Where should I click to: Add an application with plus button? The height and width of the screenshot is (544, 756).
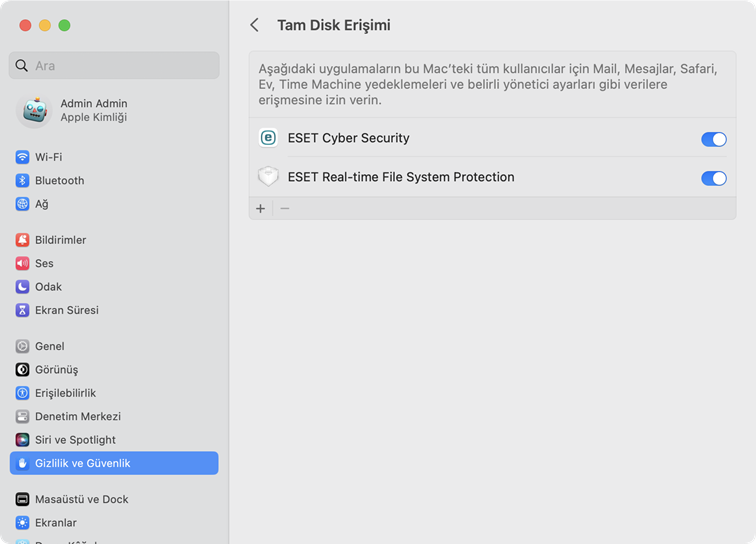click(x=261, y=208)
